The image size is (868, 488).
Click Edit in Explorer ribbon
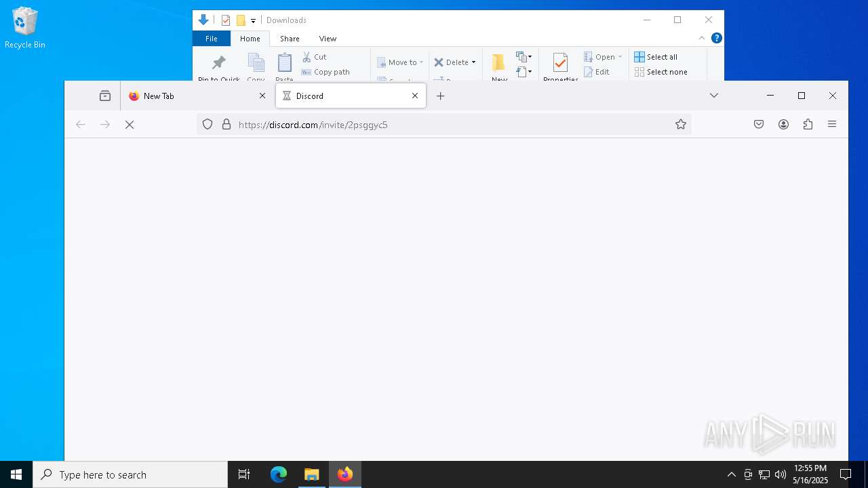tap(597, 72)
